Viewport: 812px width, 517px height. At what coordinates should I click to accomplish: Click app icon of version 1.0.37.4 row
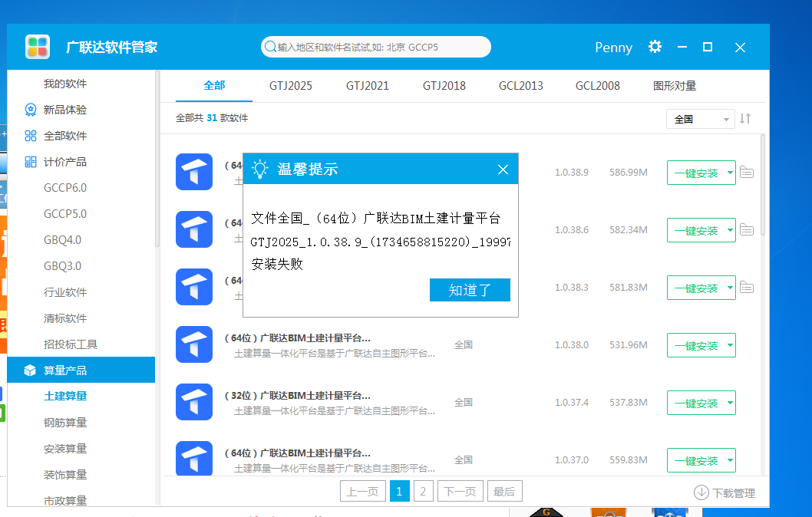(x=194, y=402)
